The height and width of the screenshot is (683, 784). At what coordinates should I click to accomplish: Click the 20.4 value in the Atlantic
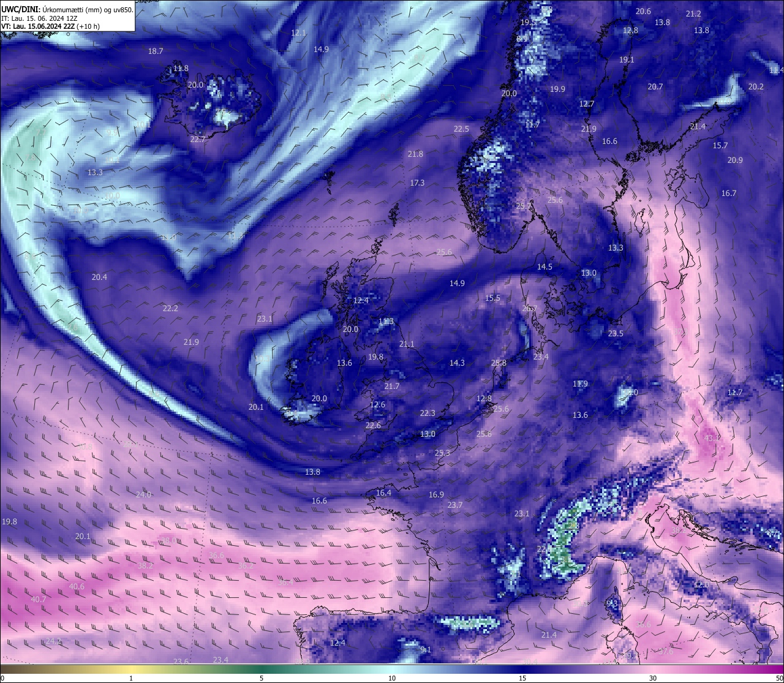[99, 277]
